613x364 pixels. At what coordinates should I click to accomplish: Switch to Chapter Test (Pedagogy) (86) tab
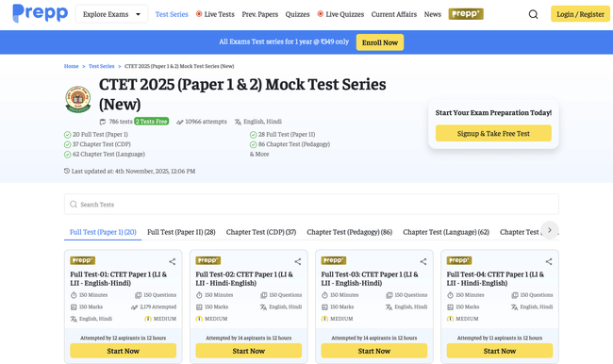[350, 232]
